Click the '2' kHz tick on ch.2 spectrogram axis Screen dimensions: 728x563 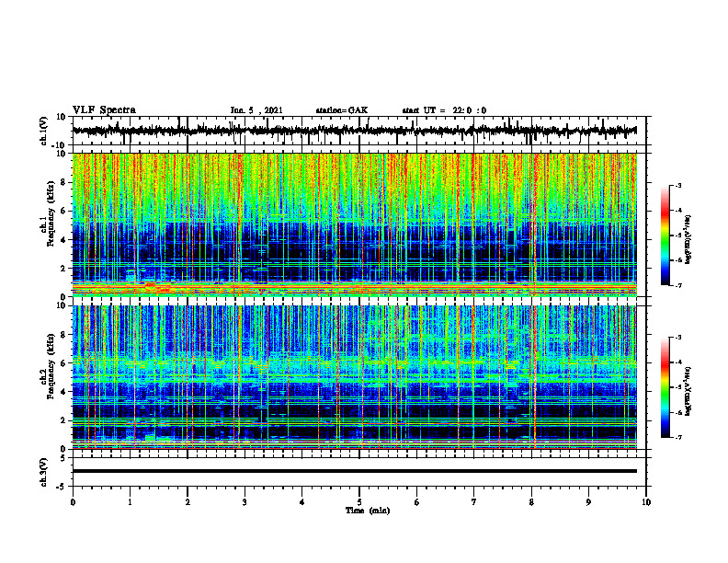(63, 420)
